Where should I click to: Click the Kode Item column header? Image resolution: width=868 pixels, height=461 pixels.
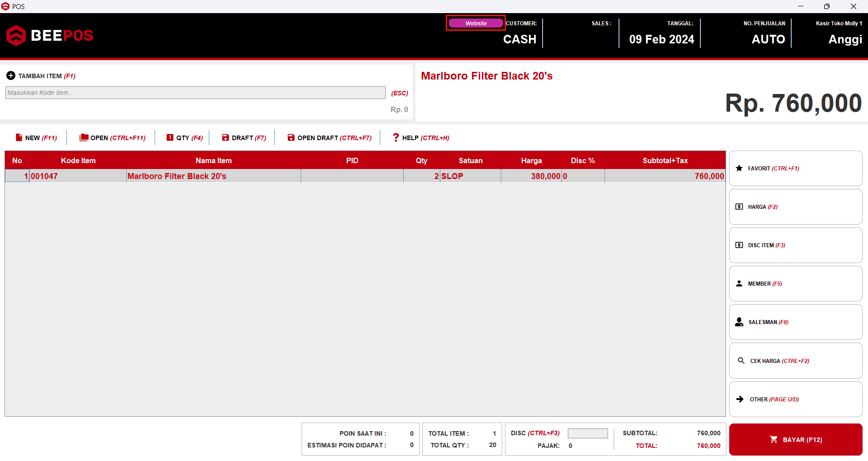point(78,160)
